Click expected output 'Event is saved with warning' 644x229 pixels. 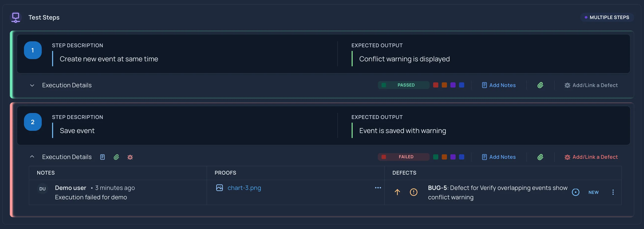[x=403, y=131]
